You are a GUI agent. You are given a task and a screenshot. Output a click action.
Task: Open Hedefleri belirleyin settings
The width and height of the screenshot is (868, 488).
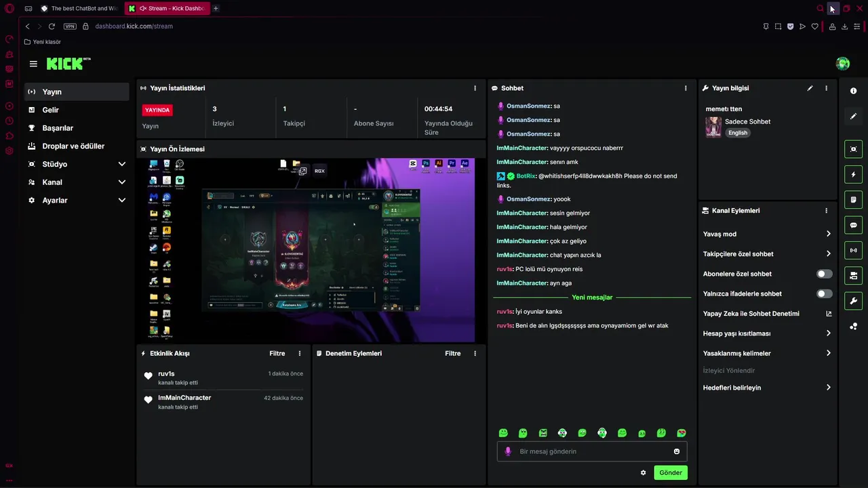[768, 388]
